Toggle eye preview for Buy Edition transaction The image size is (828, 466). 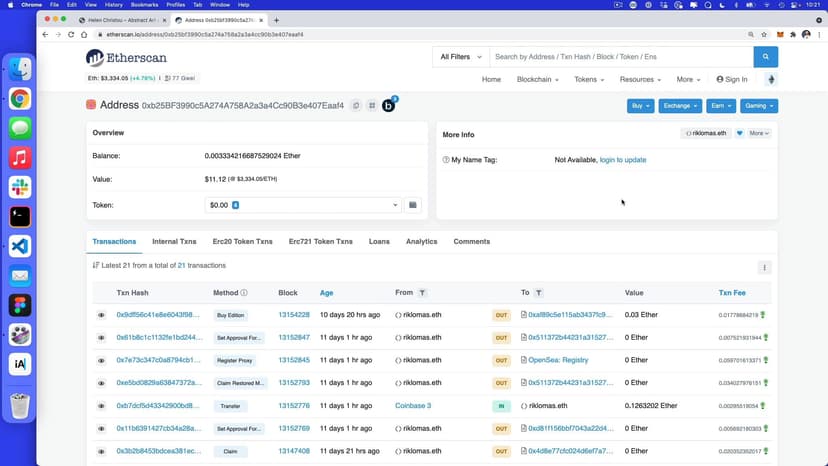[x=101, y=315]
